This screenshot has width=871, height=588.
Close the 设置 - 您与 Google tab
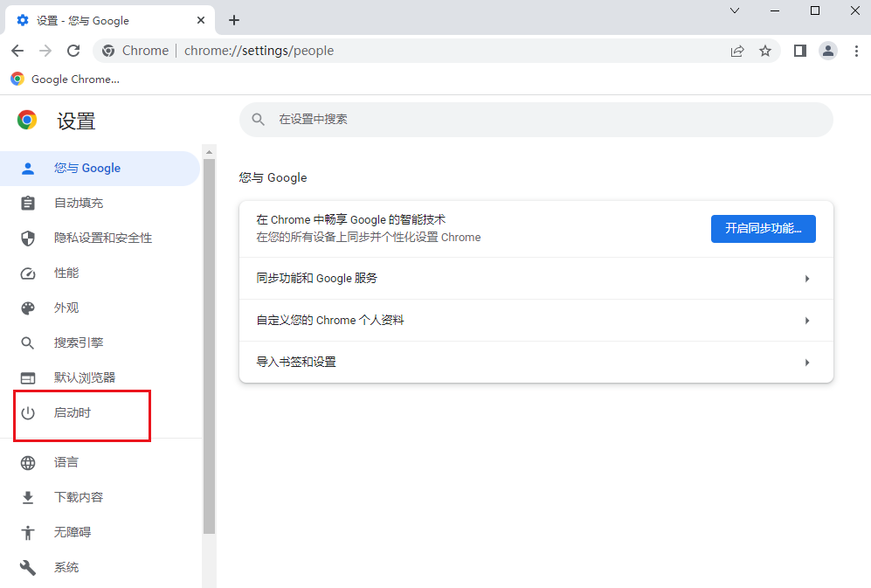[x=201, y=20]
